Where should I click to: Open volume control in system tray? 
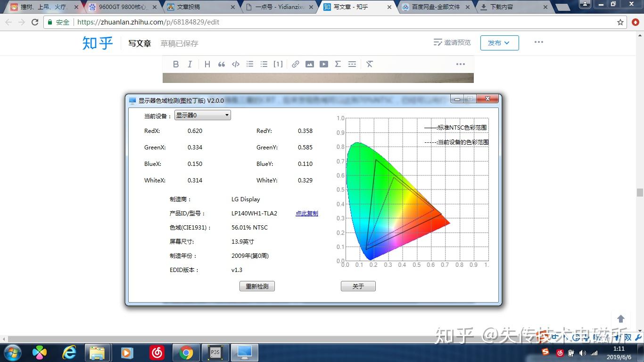583,353
